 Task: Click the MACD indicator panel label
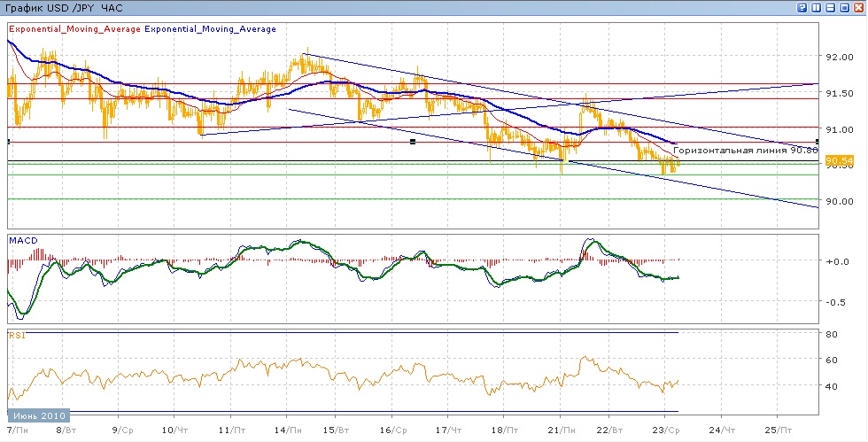[x=22, y=240]
